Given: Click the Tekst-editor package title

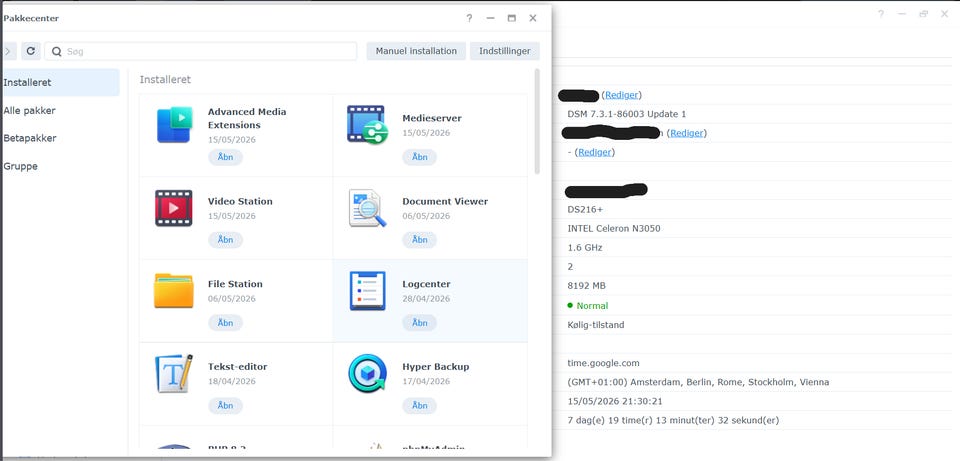Looking at the screenshot, I should [237, 367].
